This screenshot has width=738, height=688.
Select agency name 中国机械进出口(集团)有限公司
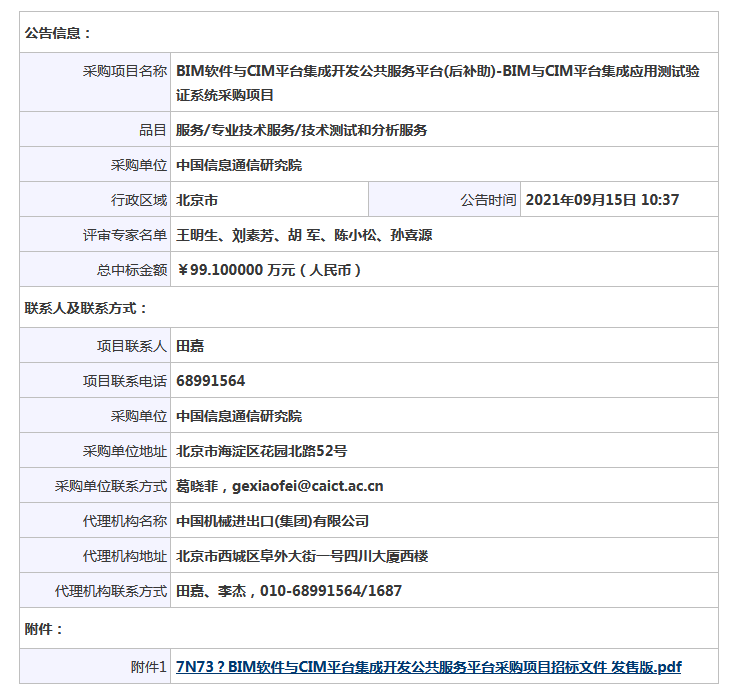[272, 521]
